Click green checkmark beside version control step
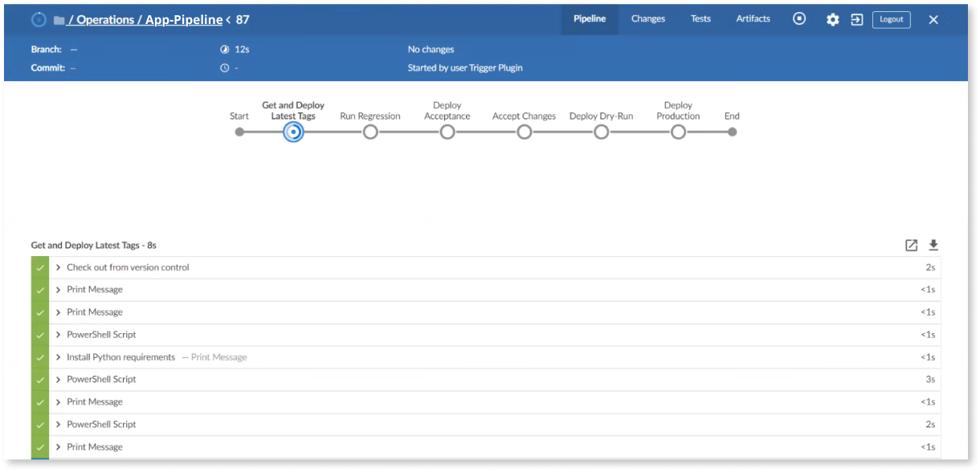Image resolution: width=980 pixels, height=472 pixels. pyautogui.click(x=40, y=268)
